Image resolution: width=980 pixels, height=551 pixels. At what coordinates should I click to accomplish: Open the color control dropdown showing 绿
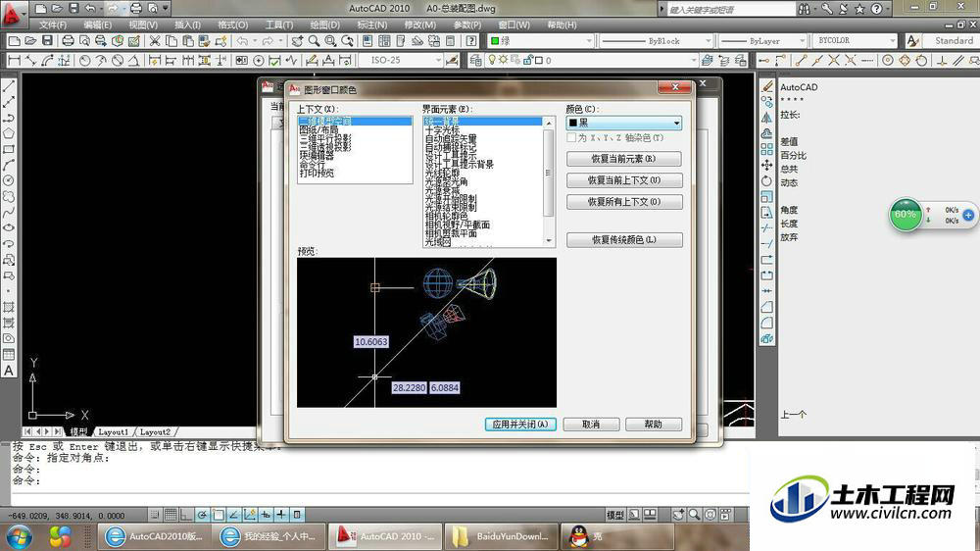tap(541, 40)
